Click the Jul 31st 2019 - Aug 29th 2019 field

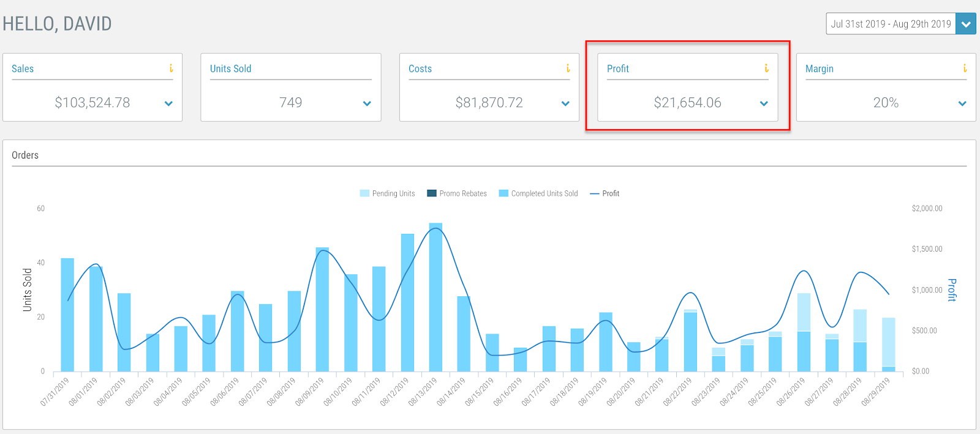pos(891,24)
